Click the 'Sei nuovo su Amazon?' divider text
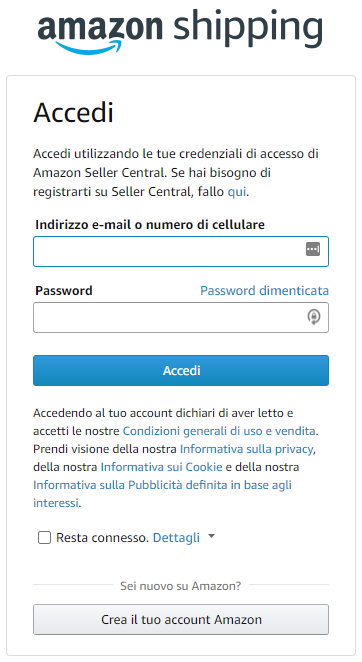The image size is (362, 662). [181, 586]
